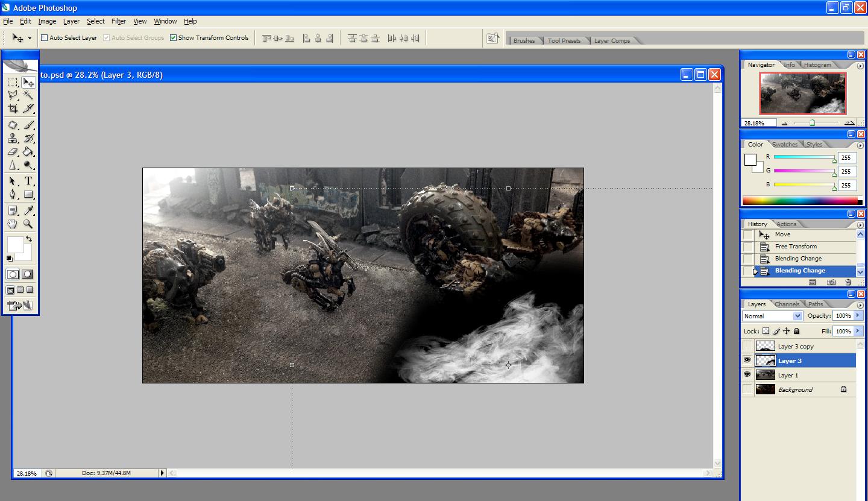Viewport: 868px width, 501px height.
Task: Select the Eyedropper tool
Action: [x=28, y=210]
